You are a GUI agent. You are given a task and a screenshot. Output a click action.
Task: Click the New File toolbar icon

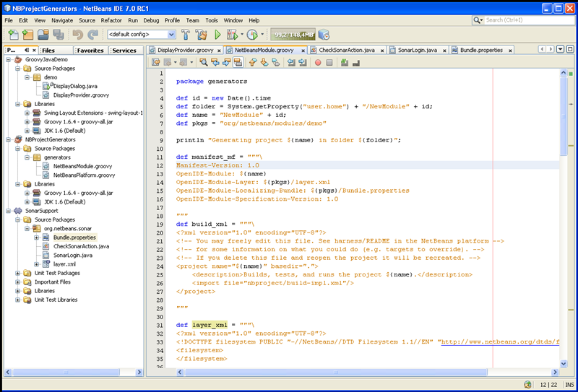(x=12, y=34)
